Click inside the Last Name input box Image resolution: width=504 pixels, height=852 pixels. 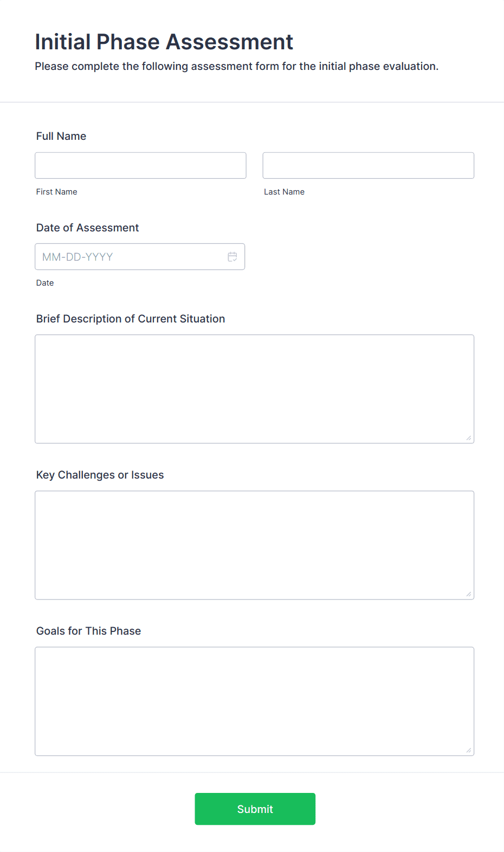[368, 165]
